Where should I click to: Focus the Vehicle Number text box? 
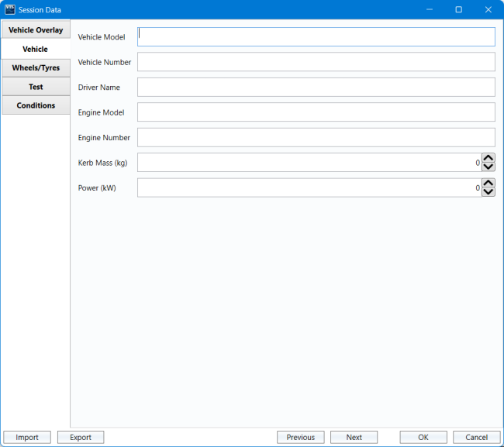pos(316,62)
